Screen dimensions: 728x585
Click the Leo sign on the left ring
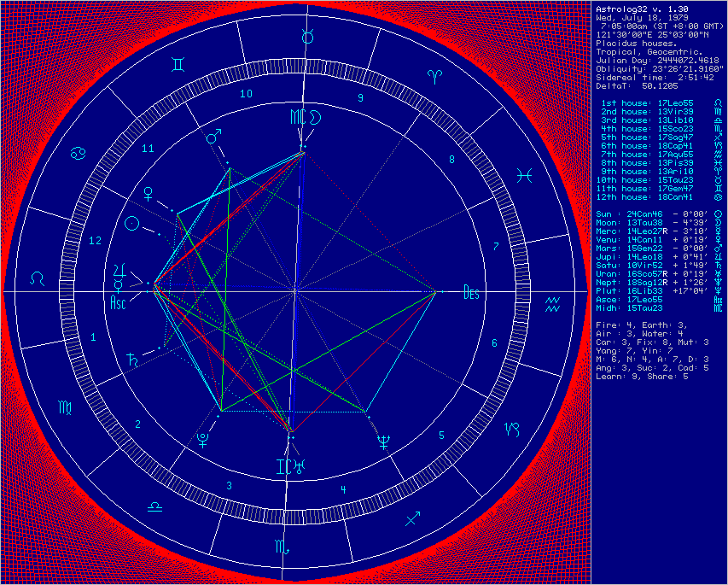click(38, 278)
